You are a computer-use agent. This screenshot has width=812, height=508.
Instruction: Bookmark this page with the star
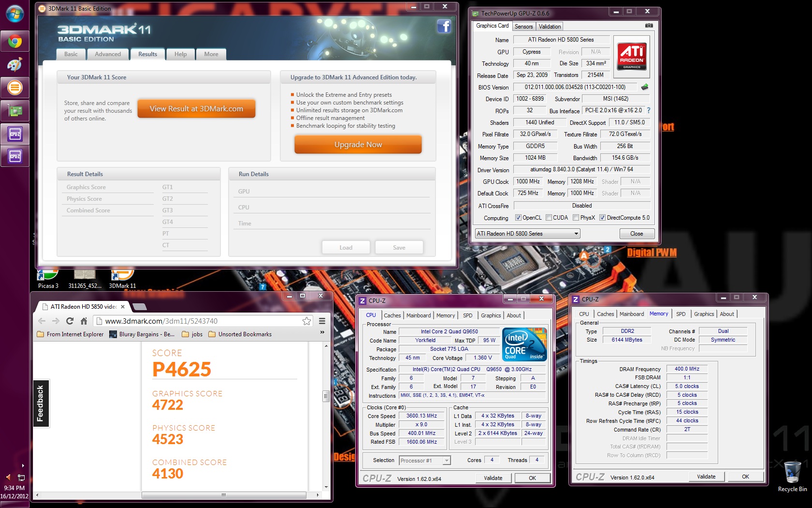click(x=306, y=321)
